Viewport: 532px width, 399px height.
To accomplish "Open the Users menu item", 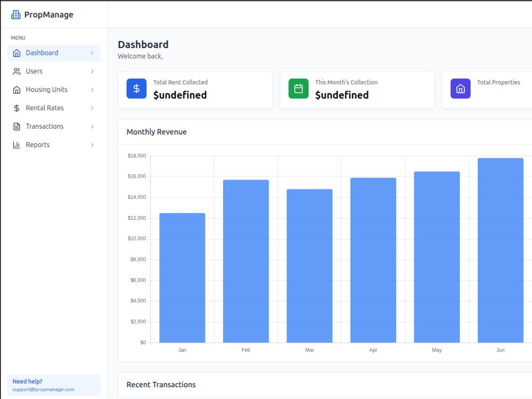I will click(54, 71).
